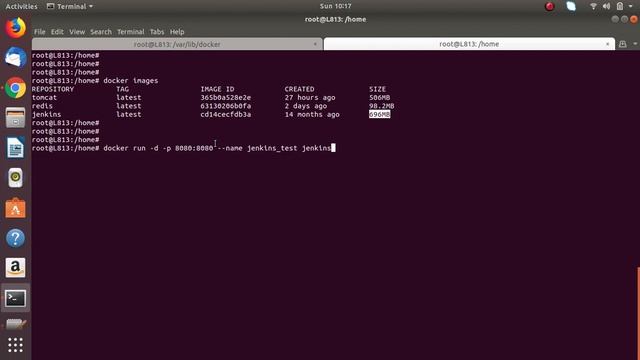Click the IMAGE ID column header
640x360 pixels.
click(x=217, y=89)
